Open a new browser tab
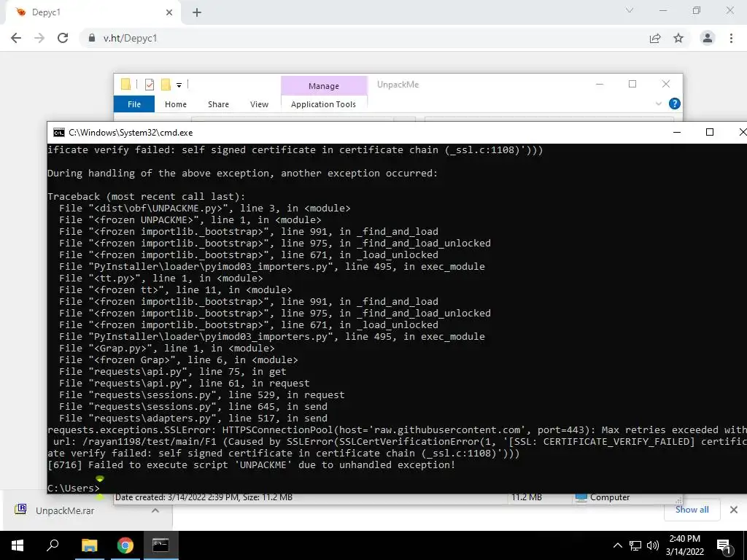This screenshot has width=747, height=560. point(197,12)
